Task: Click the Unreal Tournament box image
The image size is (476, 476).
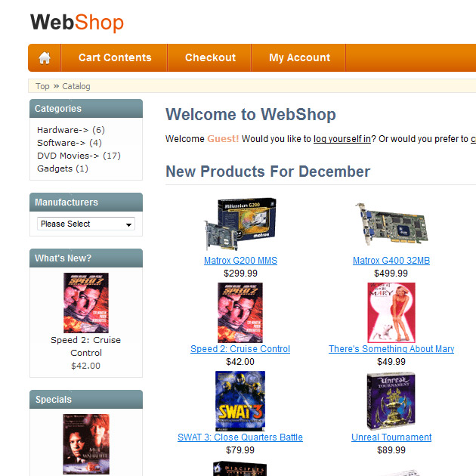Action: 391,400
